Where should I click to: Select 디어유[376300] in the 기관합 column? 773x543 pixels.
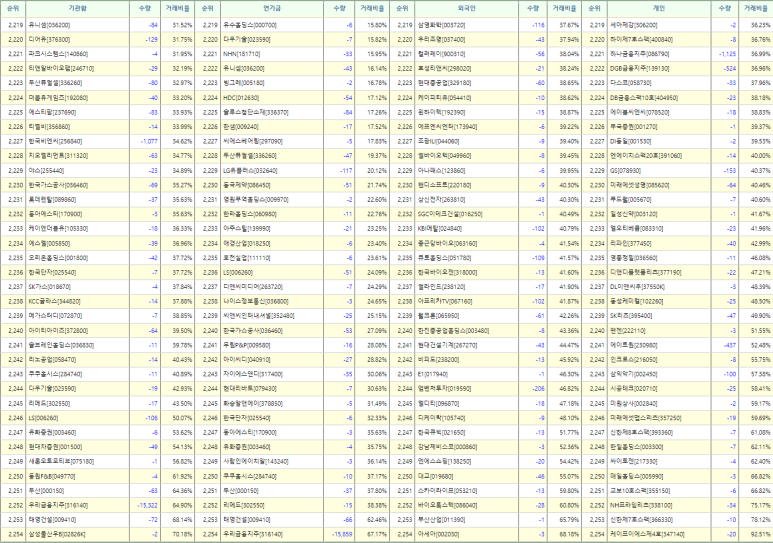tap(49, 39)
